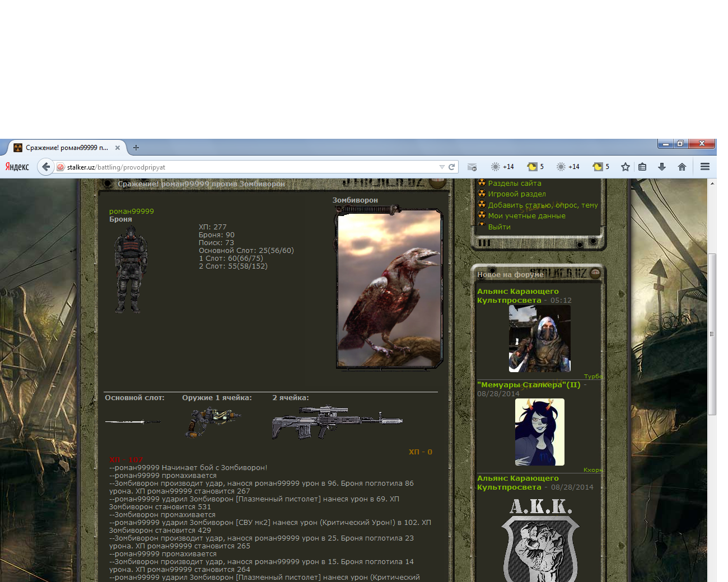Viewport: 728px width, 582px height.
Task: Click the back arrow navigation button
Action: tap(46, 167)
